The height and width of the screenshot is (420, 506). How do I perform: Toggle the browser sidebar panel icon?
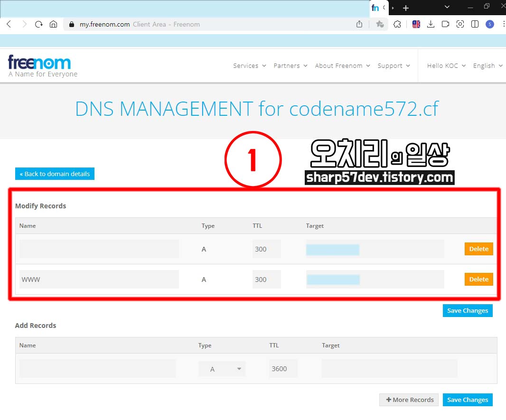[475, 24]
